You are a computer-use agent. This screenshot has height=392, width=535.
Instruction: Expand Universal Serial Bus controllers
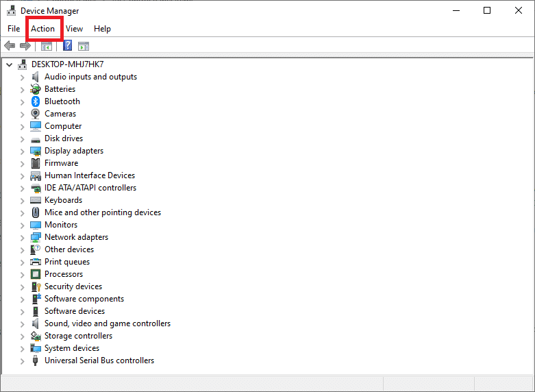coord(22,360)
